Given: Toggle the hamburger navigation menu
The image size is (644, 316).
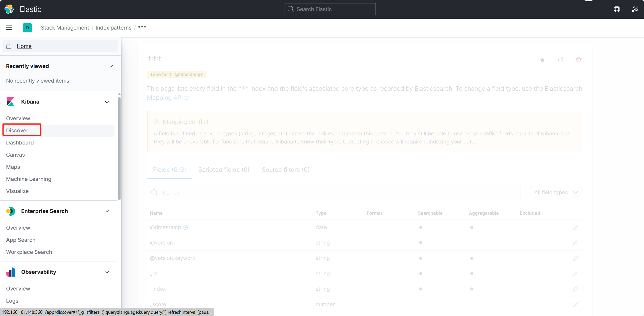Looking at the screenshot, I should tap(9, 28).
